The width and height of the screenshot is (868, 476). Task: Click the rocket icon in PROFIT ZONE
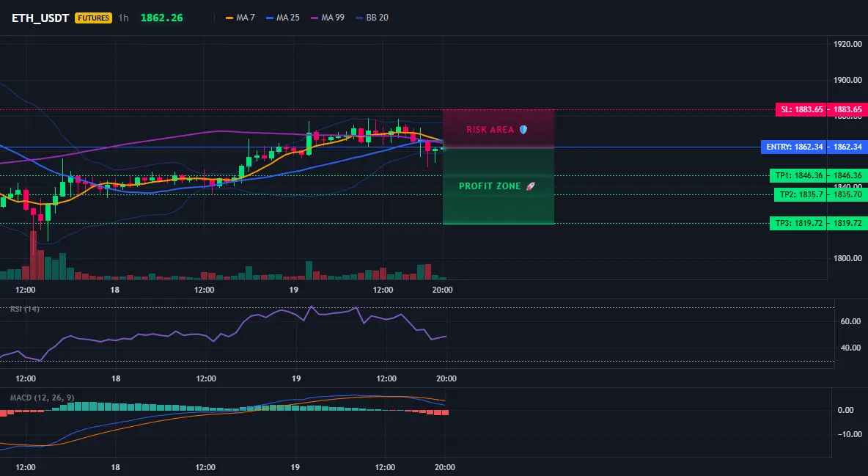pos(530,186)
